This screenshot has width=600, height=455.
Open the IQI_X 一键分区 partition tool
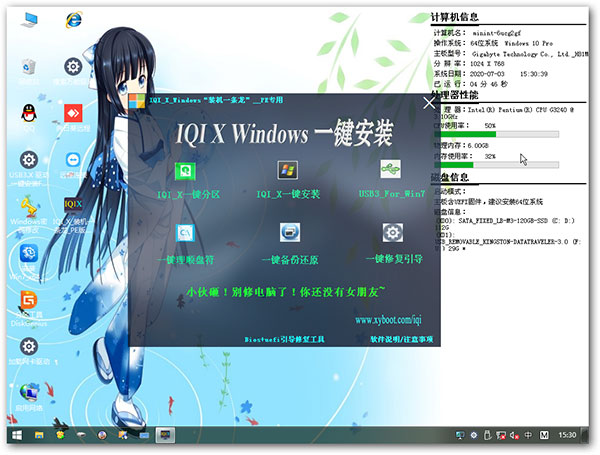184,171
